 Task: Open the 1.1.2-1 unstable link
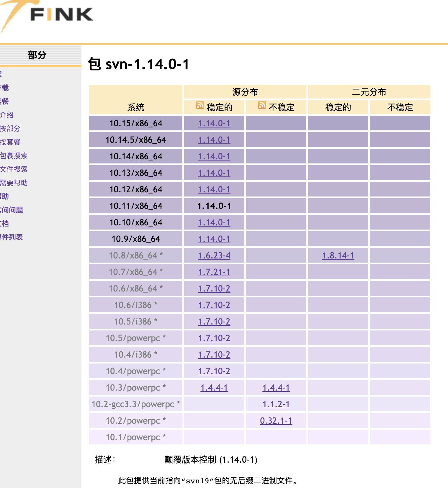(x=276, y=404)
